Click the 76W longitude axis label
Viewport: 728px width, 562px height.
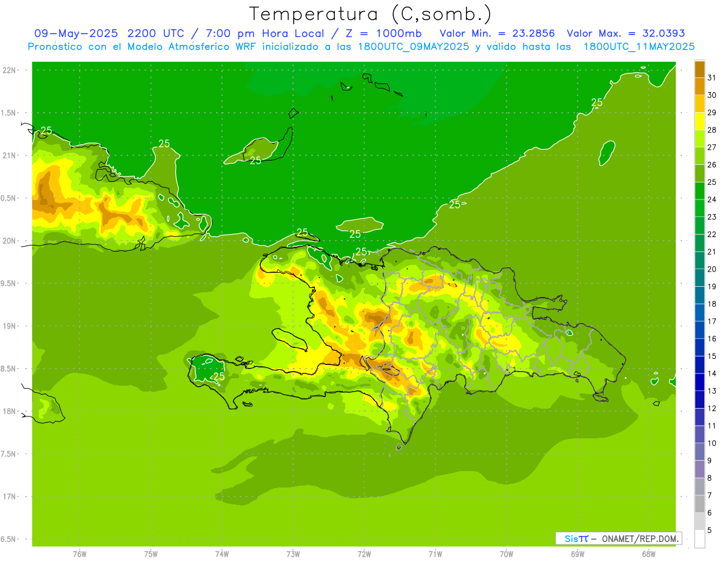coord(79,554)
